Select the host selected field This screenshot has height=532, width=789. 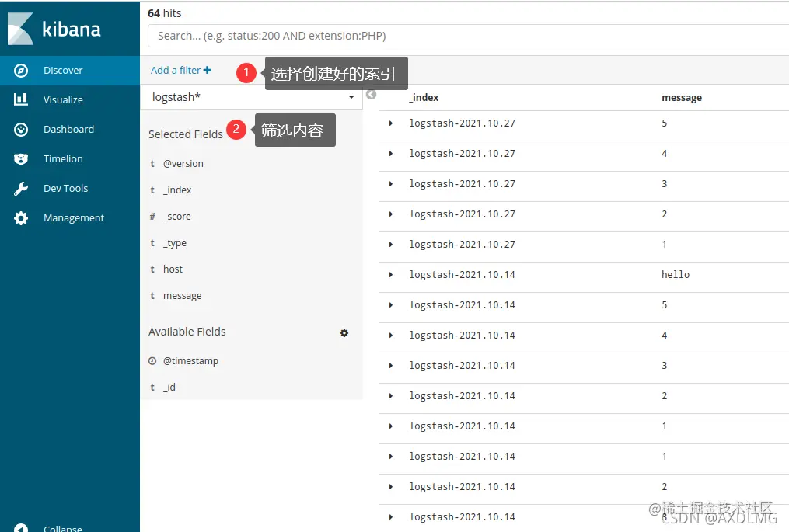point(173,269)
